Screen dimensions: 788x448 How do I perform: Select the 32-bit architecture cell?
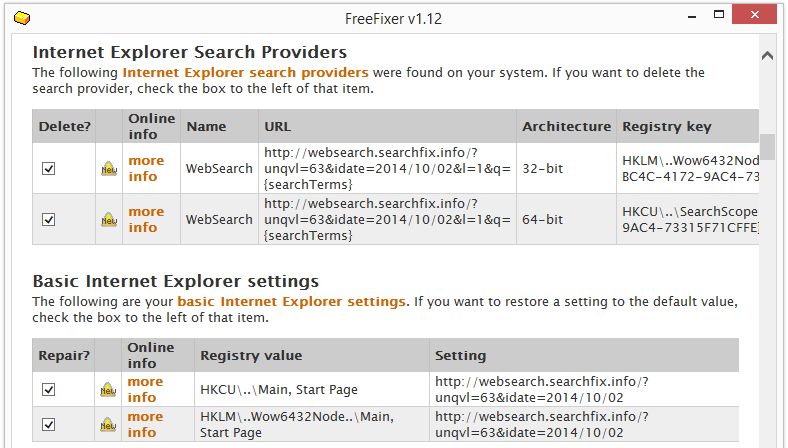coord(566,168)
